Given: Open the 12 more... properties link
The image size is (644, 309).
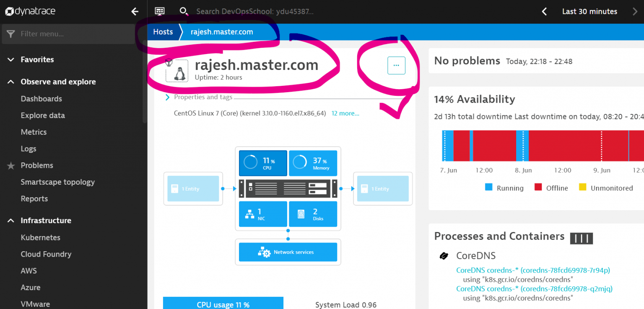Looking at the screenshot, I should point(345,113).
